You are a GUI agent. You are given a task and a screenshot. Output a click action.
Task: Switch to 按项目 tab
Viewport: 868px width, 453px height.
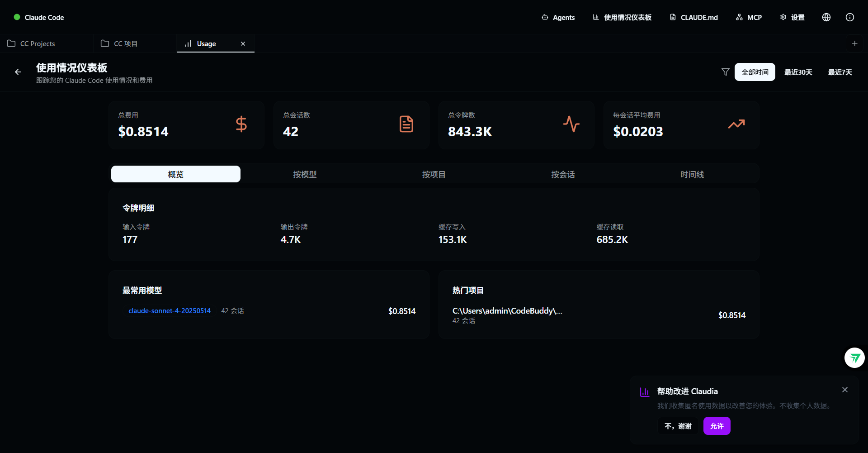pos(434,174)
